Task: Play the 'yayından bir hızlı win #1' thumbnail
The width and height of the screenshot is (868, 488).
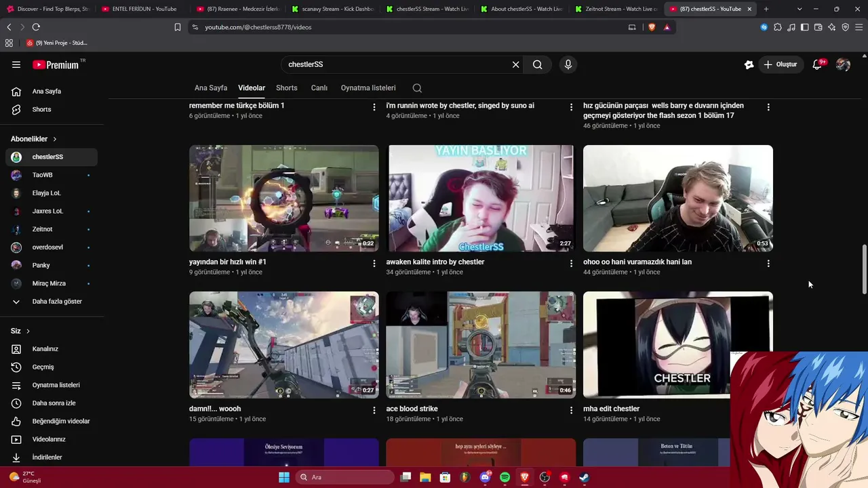Action: click(x=284, y=199)
